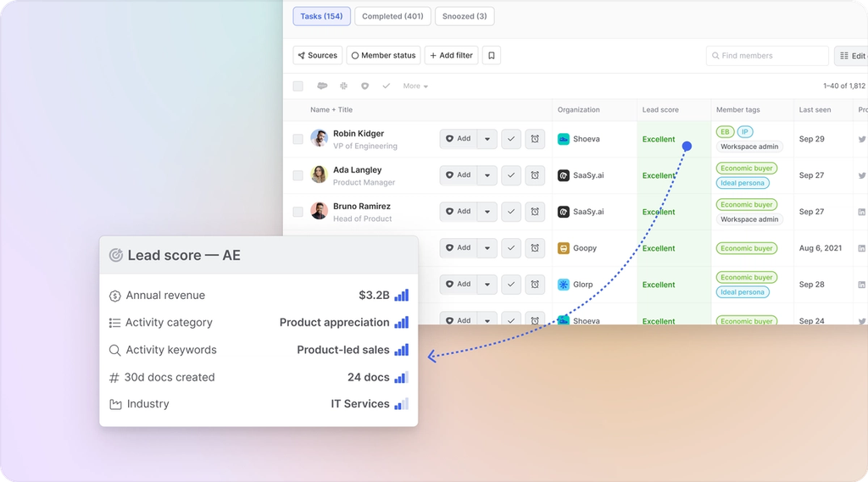Click the shield icon in the bulk toolbar

[x=364, y=86]
